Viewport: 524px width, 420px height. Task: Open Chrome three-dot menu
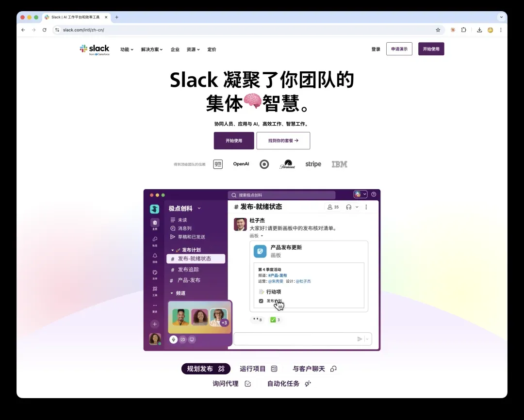point(501,30)
